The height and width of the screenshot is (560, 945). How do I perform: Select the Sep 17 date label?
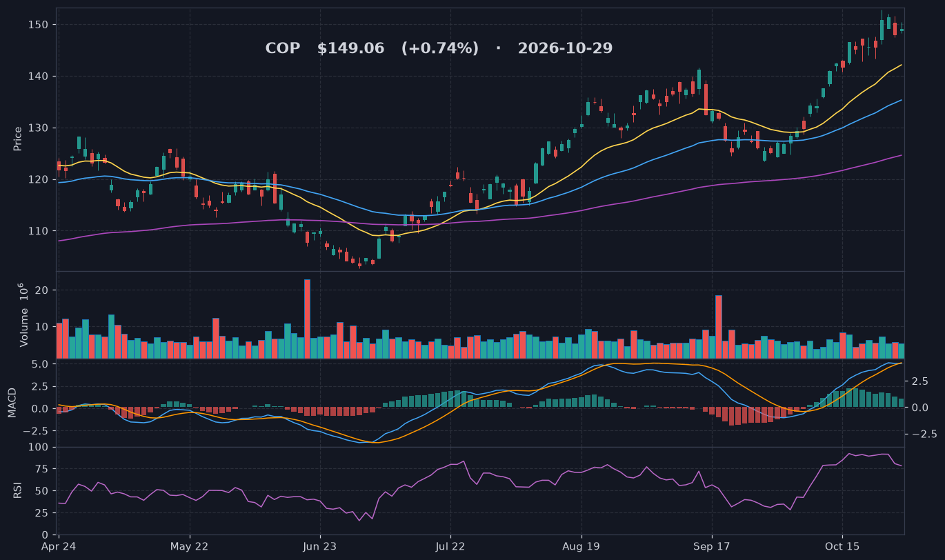[712, 547]
